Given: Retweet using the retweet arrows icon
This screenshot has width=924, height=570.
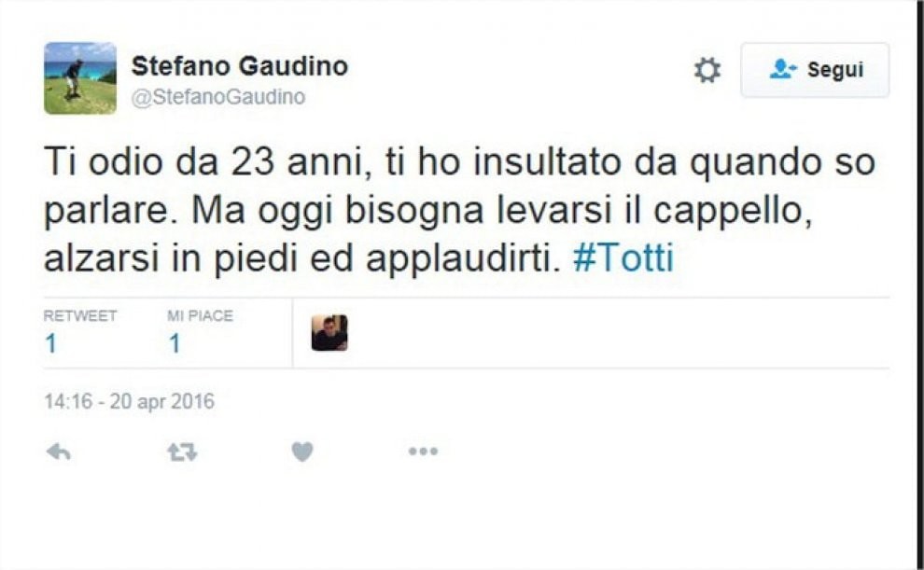Looking at the screenshot, I should coord(182,452).
